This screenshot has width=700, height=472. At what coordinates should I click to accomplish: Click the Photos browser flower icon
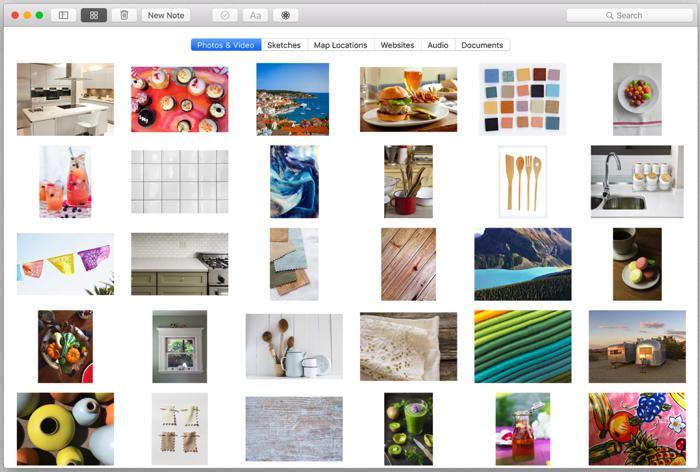click(286, 15)
